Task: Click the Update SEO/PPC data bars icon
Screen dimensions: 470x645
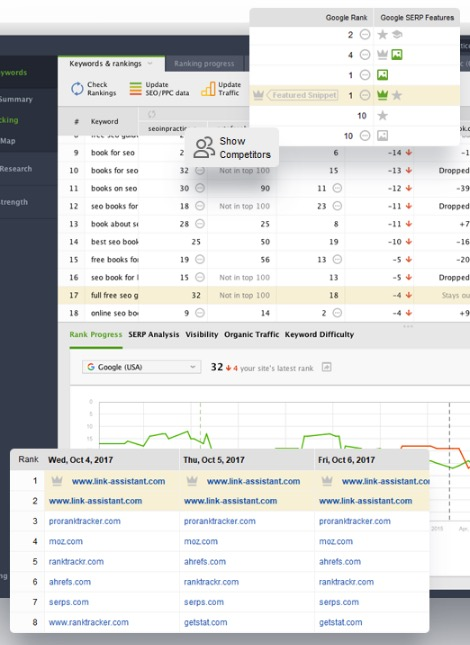Action: 135,88
